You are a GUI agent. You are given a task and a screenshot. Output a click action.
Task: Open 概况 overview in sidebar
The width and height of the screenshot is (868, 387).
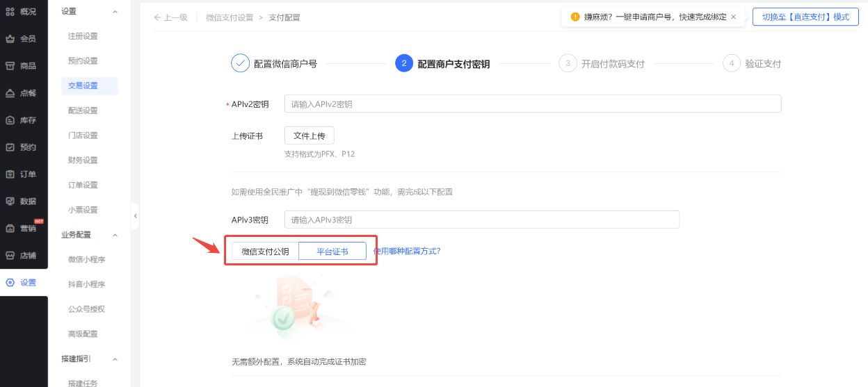coord(21,11)
